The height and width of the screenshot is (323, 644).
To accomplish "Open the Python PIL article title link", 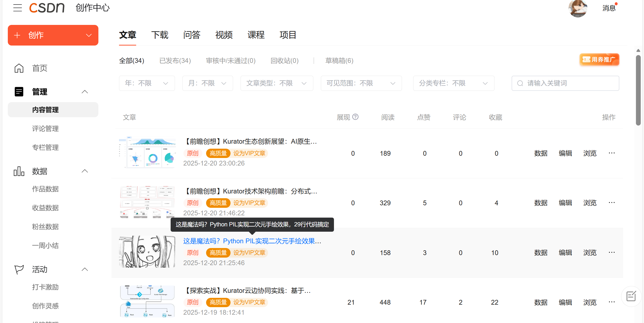I will [252, 241].
